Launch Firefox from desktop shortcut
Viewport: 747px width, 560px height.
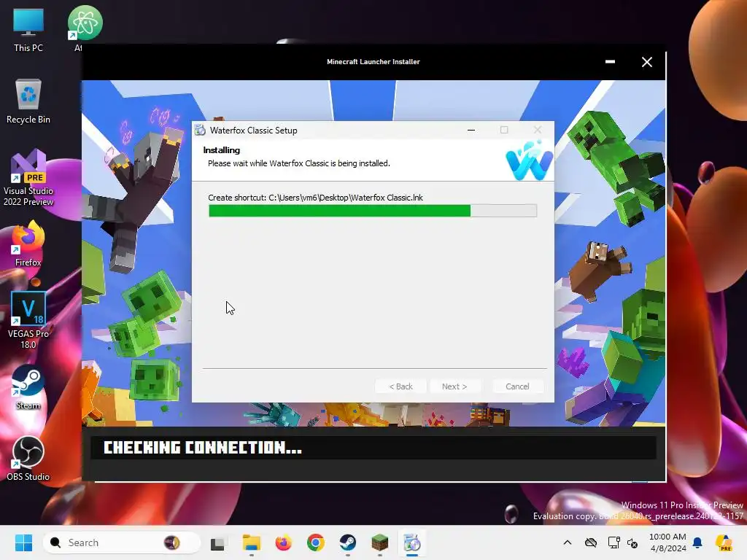point(28,244)
